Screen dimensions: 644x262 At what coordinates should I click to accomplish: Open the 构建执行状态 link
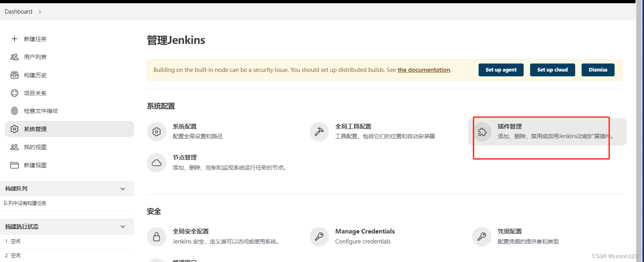tap(22, 227)
